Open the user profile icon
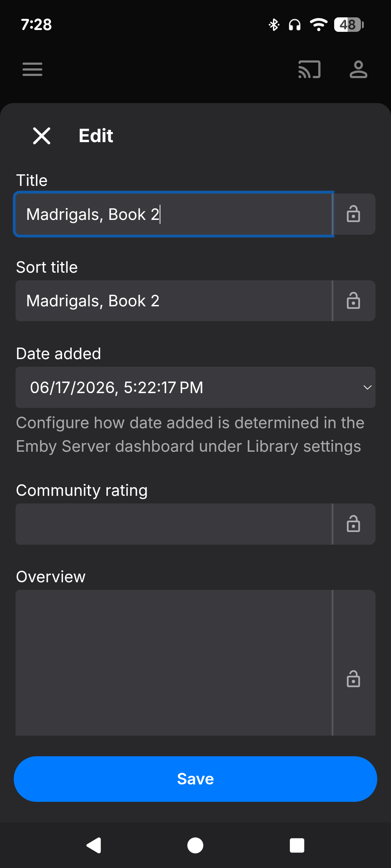 click(x=358, y=69)
